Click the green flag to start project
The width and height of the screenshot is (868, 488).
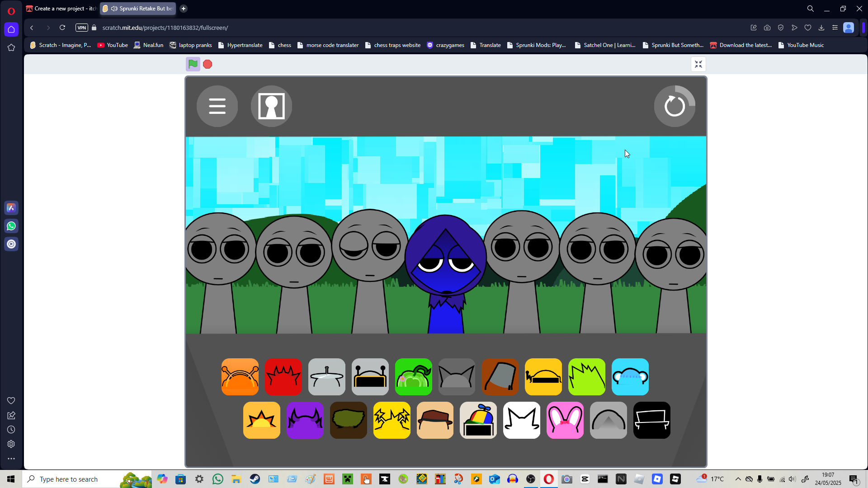[x=193, y=64]
